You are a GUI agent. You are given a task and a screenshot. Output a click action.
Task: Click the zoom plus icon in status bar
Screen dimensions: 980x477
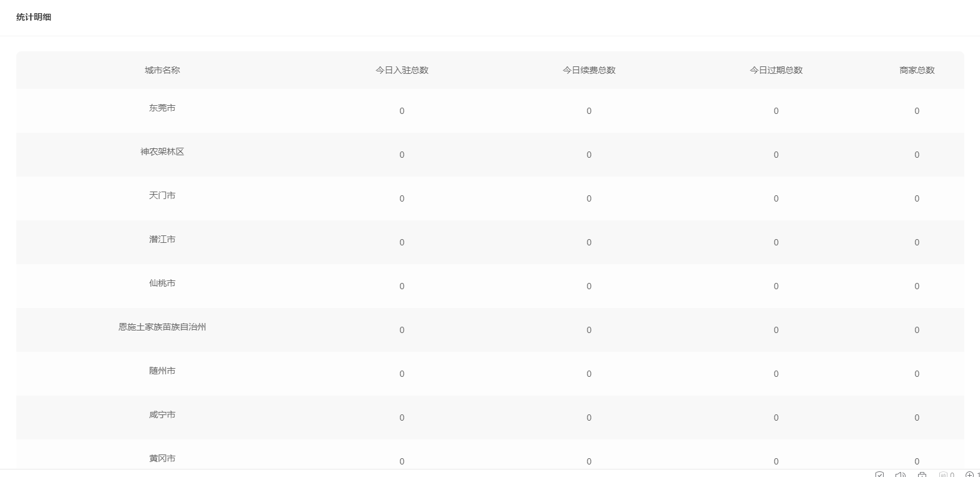coord(970,474)
